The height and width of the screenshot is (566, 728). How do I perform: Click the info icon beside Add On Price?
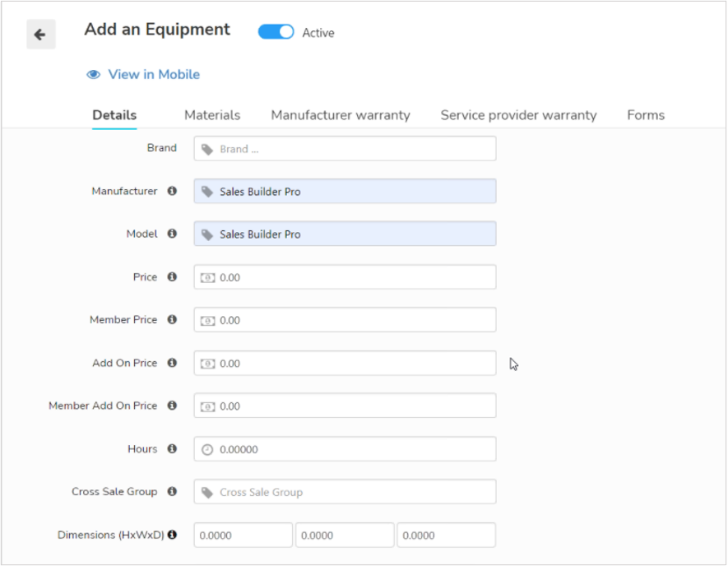tap(172, 363)
